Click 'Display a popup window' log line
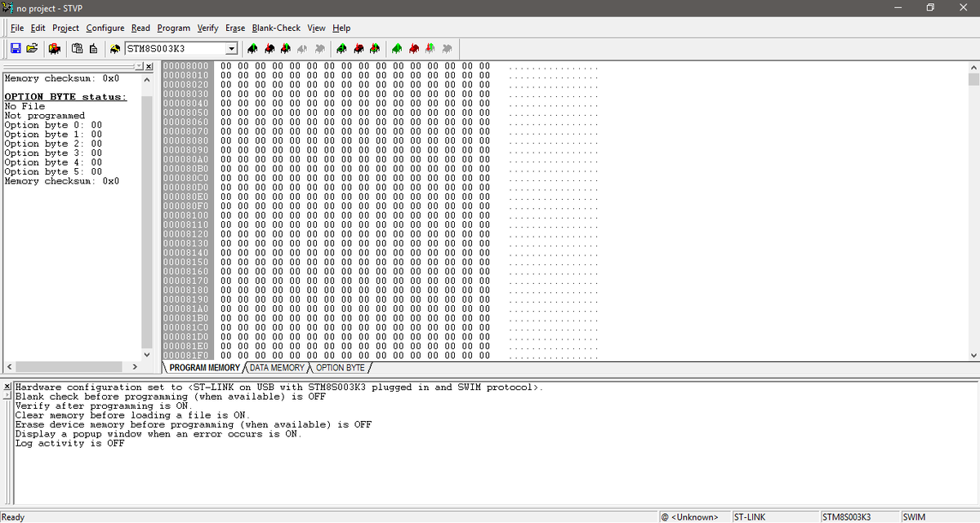 point(158,434)
